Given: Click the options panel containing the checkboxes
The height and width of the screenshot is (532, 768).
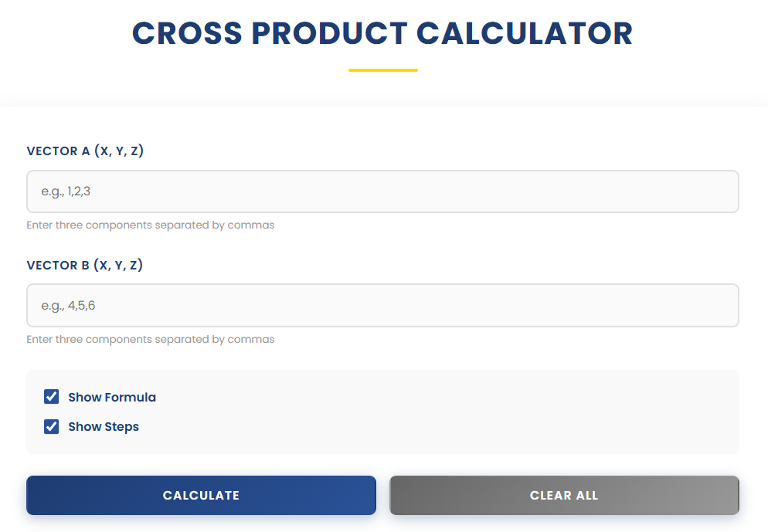Looking at the screenshot, I should (382, 411).
